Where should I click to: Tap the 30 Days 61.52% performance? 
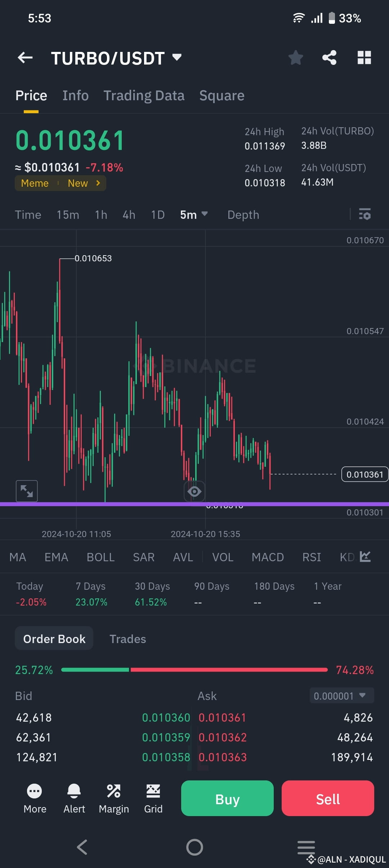point(152,594)
